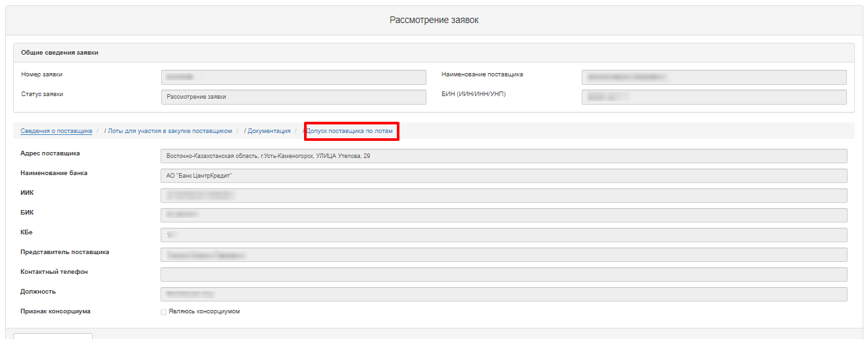Open the Сведения о поставщике tab

click(x=56, y=131)
